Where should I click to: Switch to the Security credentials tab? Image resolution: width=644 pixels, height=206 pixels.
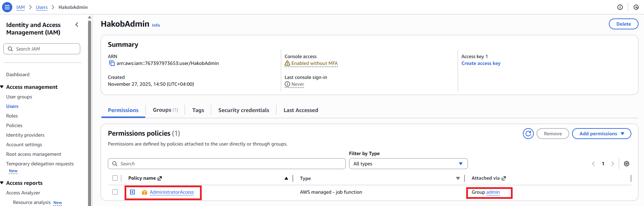pos(243,110)
